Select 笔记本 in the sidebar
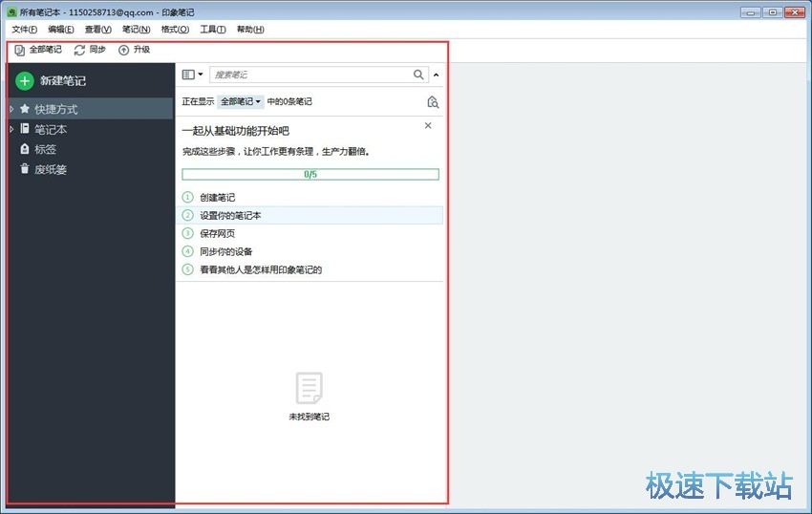The height and width of the screenshot is (514, 812). pos(51,130)
